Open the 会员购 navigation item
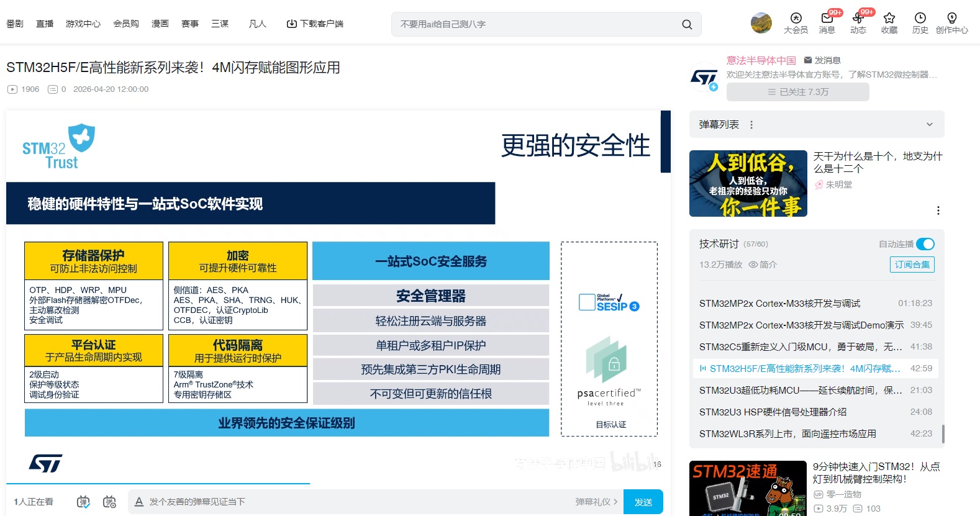980x516 pixels. (x=126, y=24)
